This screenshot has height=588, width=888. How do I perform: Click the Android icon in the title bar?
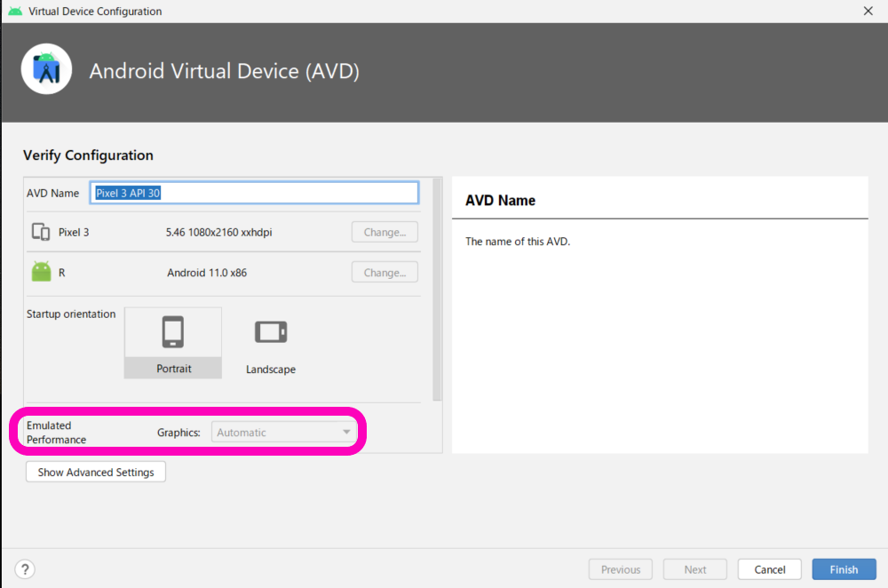(15, 12)
